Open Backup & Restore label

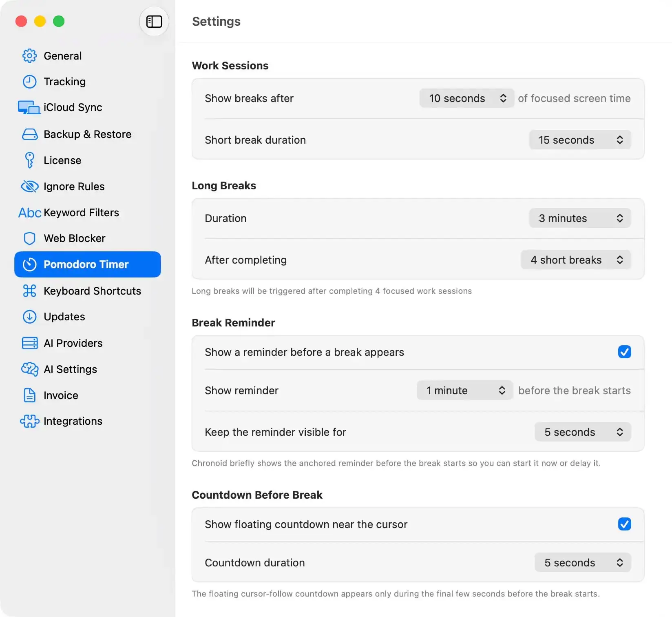(x=87, y=134)
